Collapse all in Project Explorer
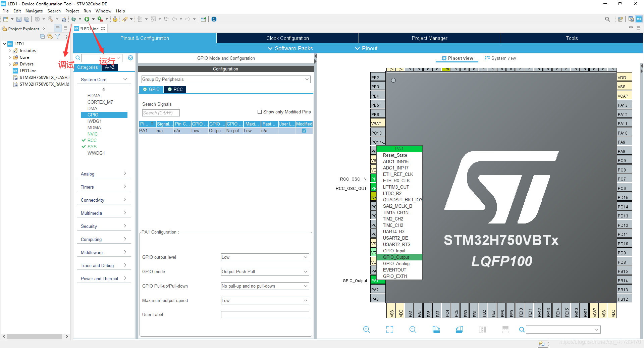Screen dimensions: 644x348 (43, 36)
